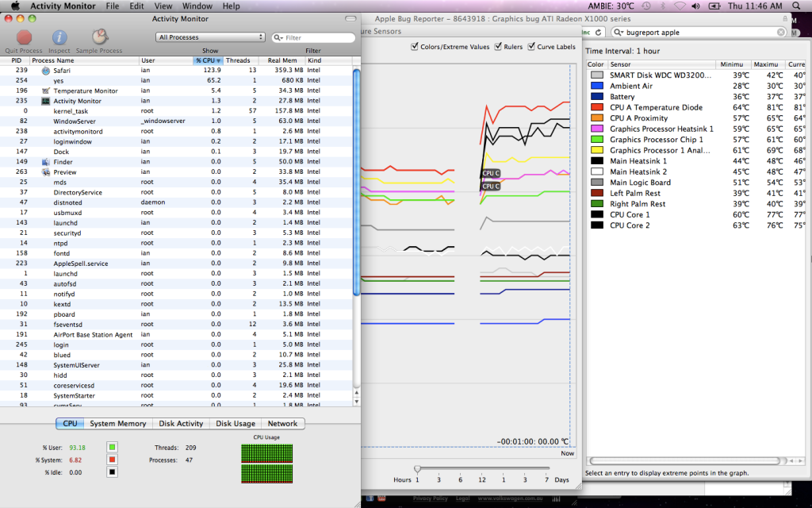Toggle the Rulers checkbox

coord(498,47)
